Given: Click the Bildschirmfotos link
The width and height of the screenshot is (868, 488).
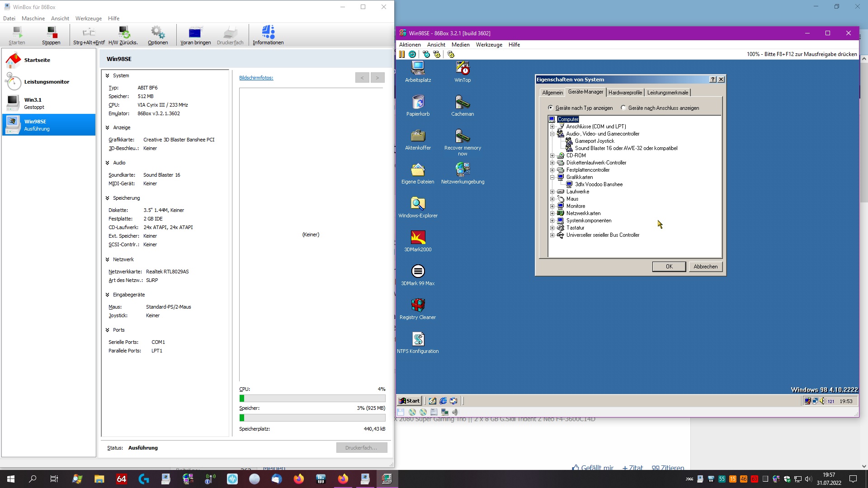Looking at the screenshot, I should point(256,78).
